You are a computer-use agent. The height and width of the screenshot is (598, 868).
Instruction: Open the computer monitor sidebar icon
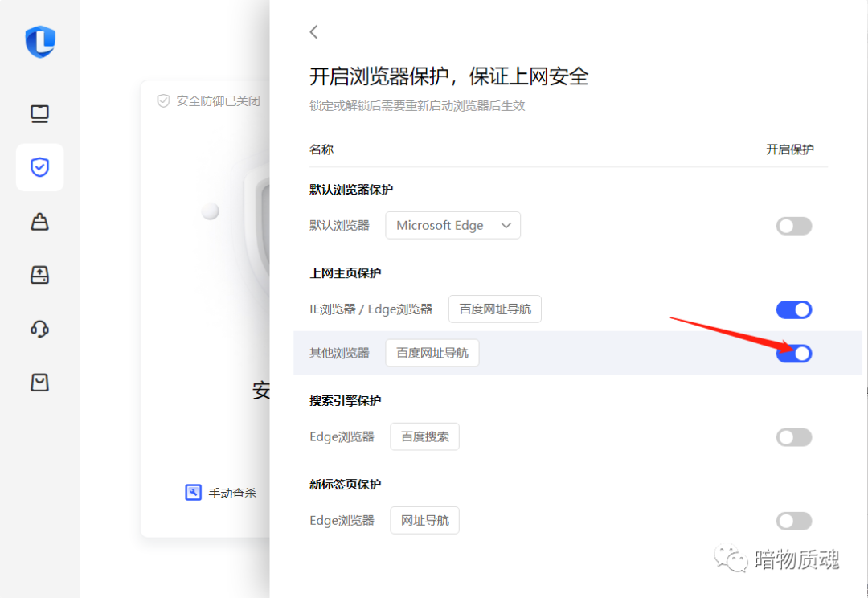(x=40, y=113)
